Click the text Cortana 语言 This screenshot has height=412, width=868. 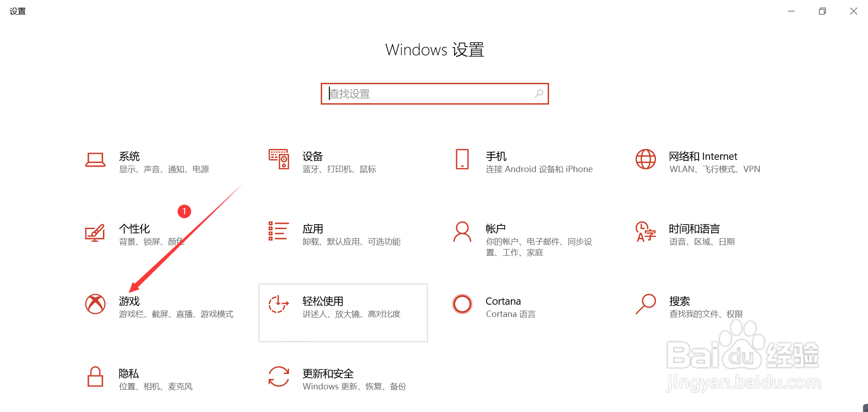[511, 314]
